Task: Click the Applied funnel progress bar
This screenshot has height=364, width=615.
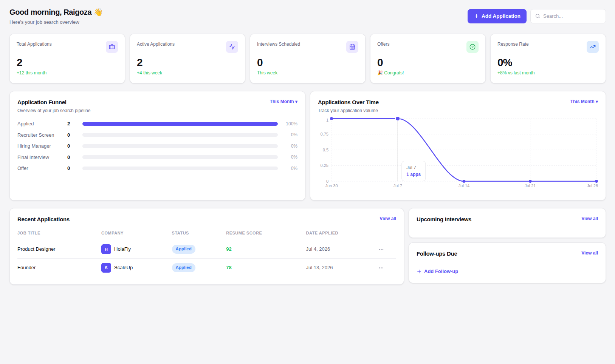Action: point(180,124)
